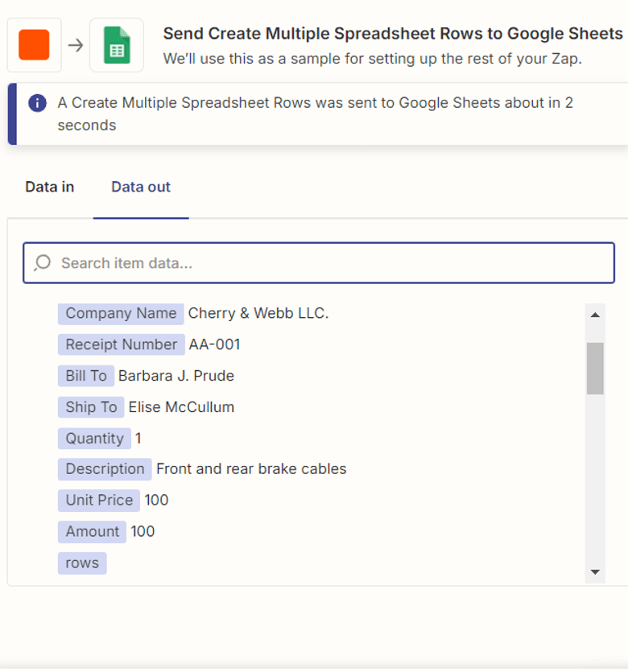Viewport: 628px width, 672px height.
Task: Click the Bill To field label
Action: (x=86, y=376)
